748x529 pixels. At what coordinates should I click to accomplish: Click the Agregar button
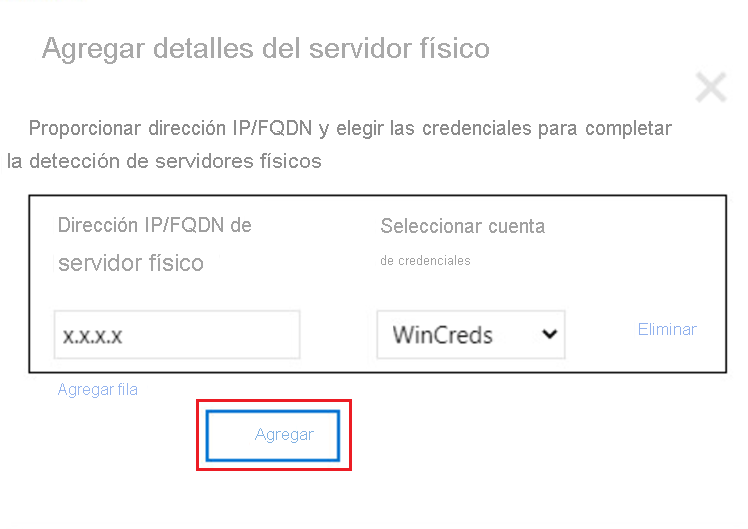(273, 435)
